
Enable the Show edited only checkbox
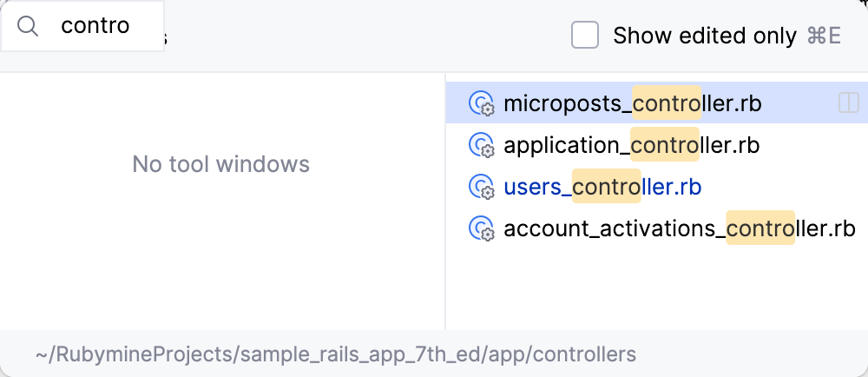click(x=585, y=36)
